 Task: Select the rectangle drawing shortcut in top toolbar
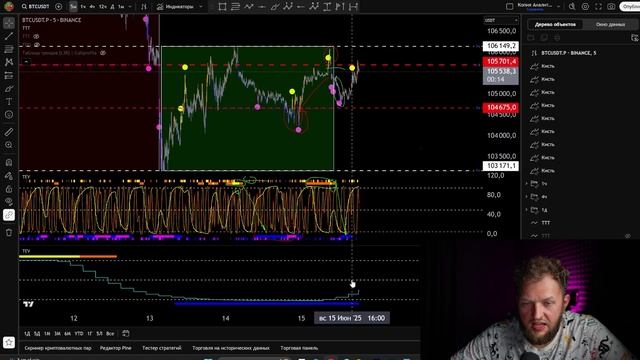click(222, 7)
